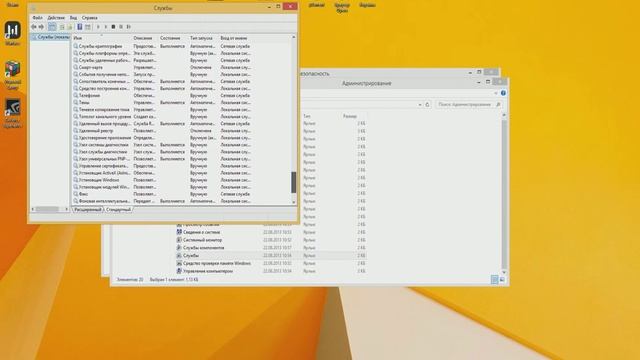Open the Файл menu
Image resolution: width=640 pixels, height=360 pixels.
pos(37,18)
